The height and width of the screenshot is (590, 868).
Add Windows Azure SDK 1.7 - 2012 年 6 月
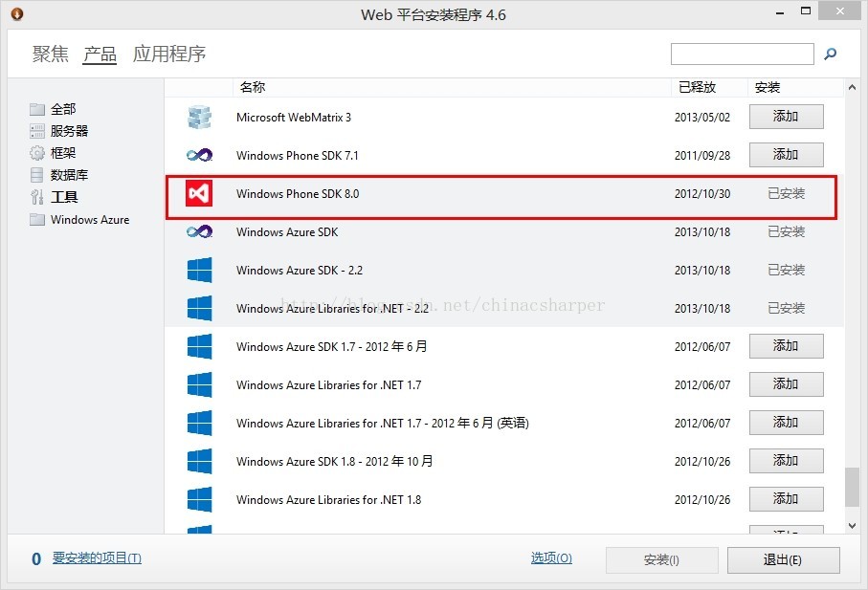(x=786, y=346)
